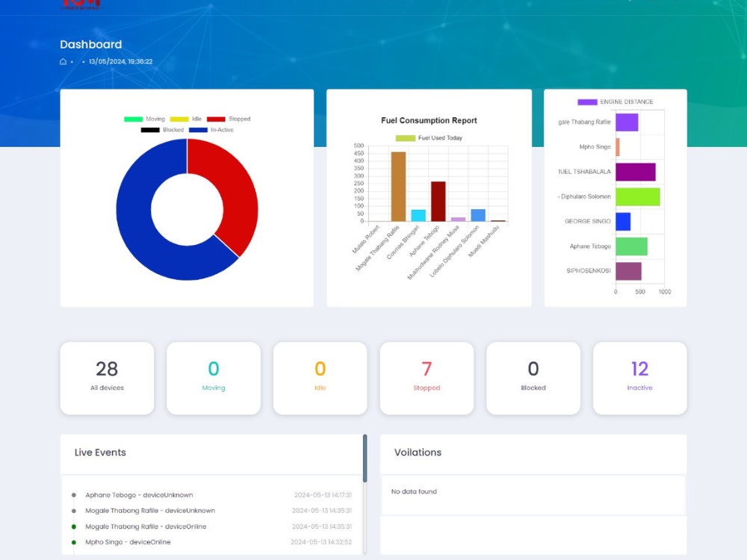This screenshot has width=747, height=560.
Task: Click the Live Events heading
Action: [100, 452]
